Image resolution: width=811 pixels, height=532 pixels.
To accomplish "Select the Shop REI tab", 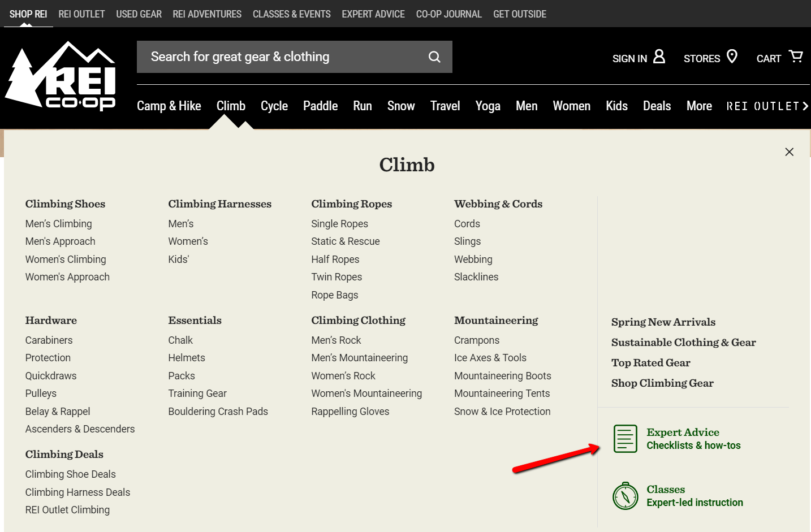I will point(28,14).
